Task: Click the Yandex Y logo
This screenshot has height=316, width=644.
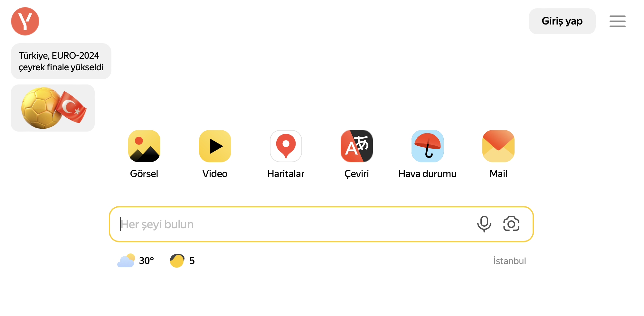Action: [25, 21]
